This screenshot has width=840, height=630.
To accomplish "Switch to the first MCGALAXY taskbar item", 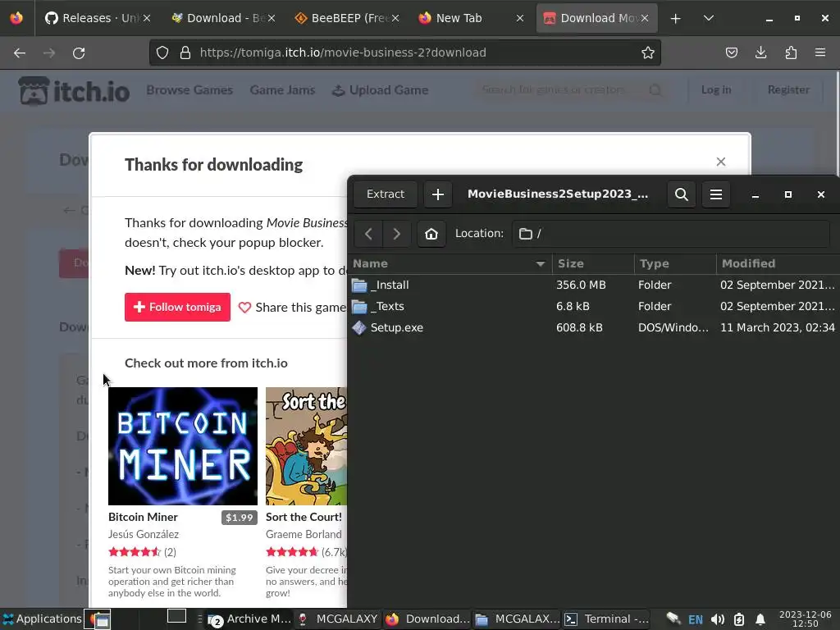I will [x=339, y=619].
